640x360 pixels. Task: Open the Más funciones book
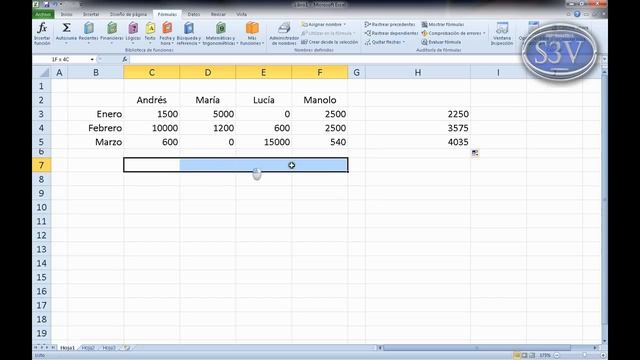252,33
